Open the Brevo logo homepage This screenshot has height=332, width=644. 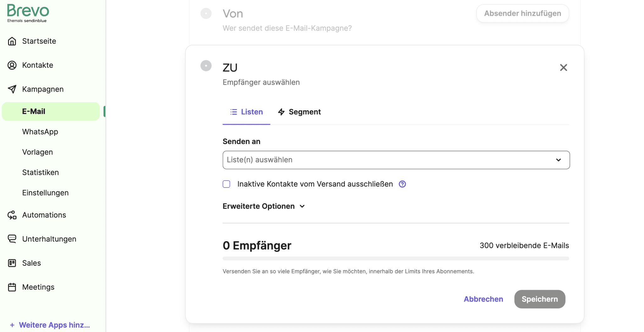coord(28,13)
